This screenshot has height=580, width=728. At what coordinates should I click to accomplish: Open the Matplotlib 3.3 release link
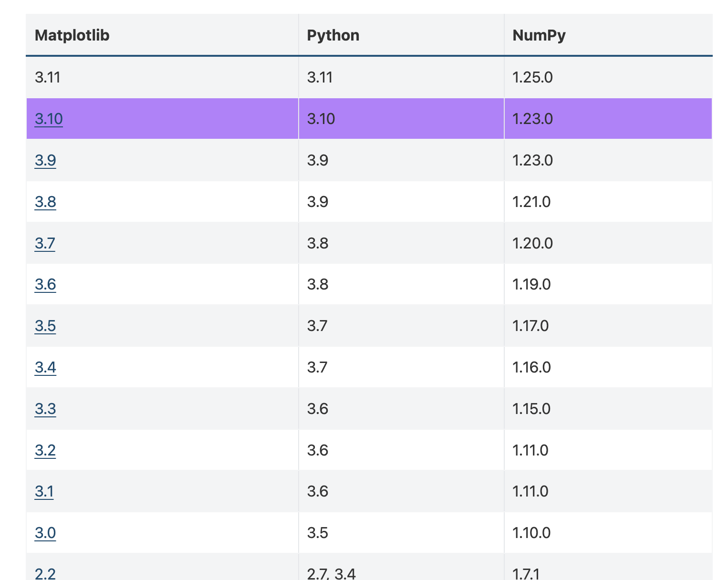45,409
